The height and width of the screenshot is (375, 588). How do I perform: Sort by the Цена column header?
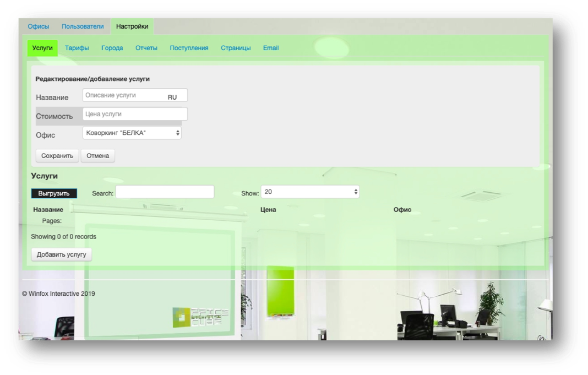[268, 210]
